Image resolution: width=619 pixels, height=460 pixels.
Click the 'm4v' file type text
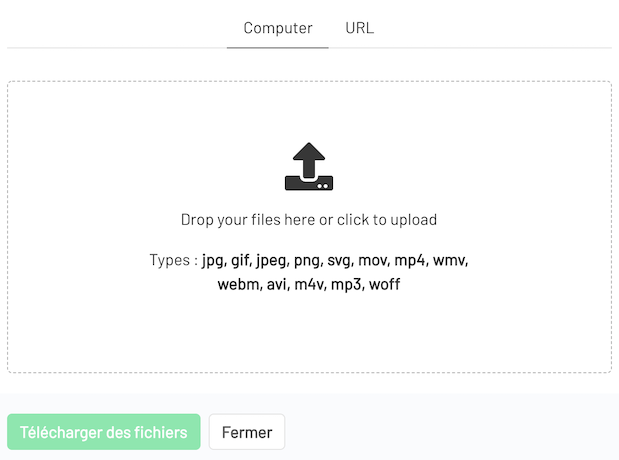[309, 285]
